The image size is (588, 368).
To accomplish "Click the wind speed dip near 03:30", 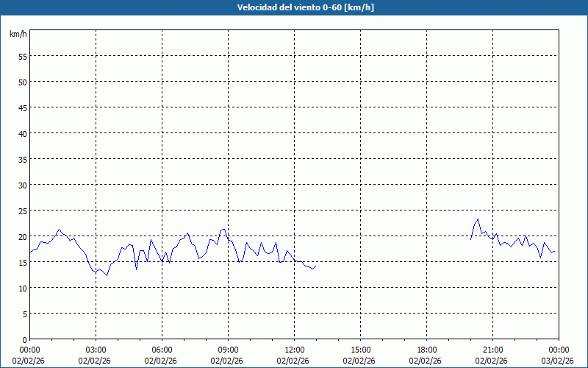I will tap(107, 275).
